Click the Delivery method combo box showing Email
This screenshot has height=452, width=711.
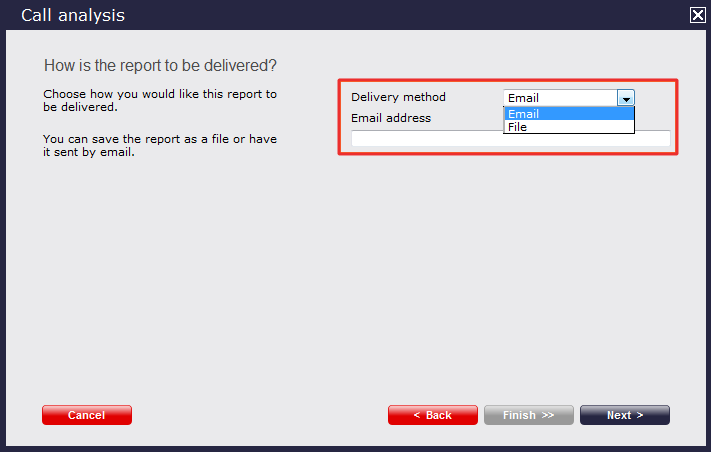pyautogui.click(x=560, y=98)
